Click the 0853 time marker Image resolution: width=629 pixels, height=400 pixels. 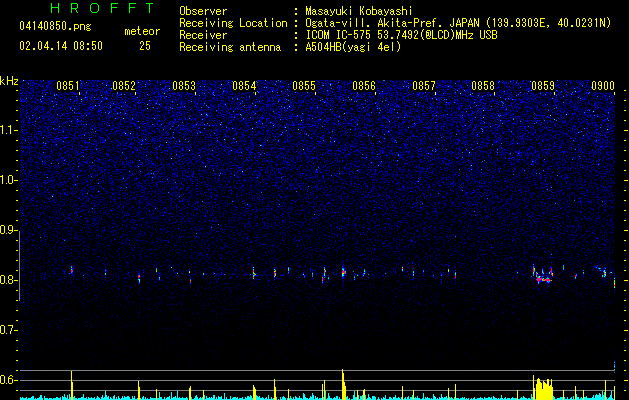tap(184, 86)
